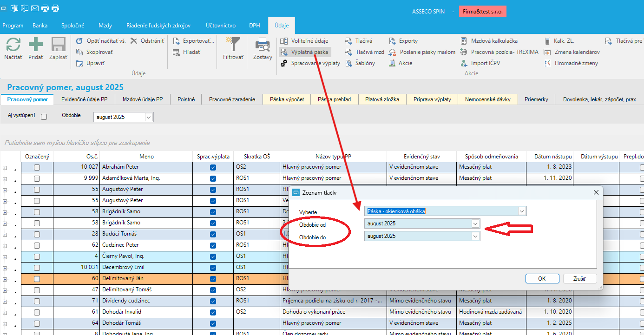The image size is (644, 335).
Task: Toggle Sprac.výplata checkbox for Dohodár Invalid
Action: (213, 312)
